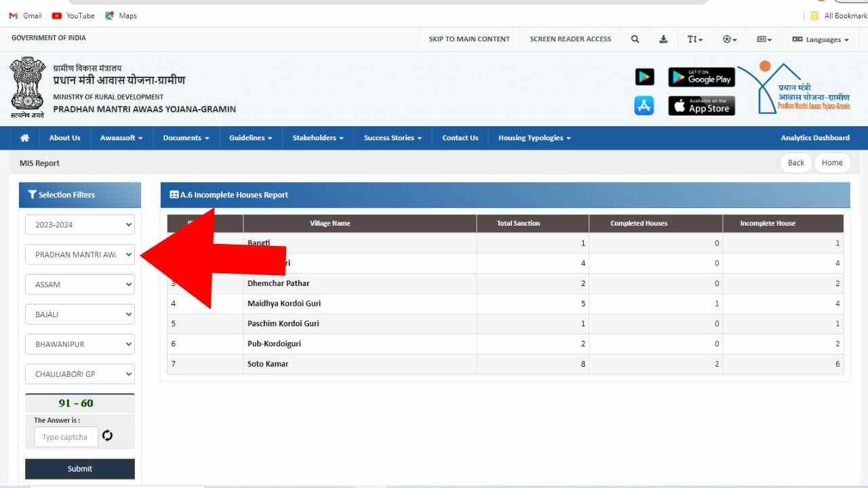Screen dimensions: 868x488
Task: Select the Pub-Kordoiguri village name
Action: pyautogui.click(x=274, y=344)
